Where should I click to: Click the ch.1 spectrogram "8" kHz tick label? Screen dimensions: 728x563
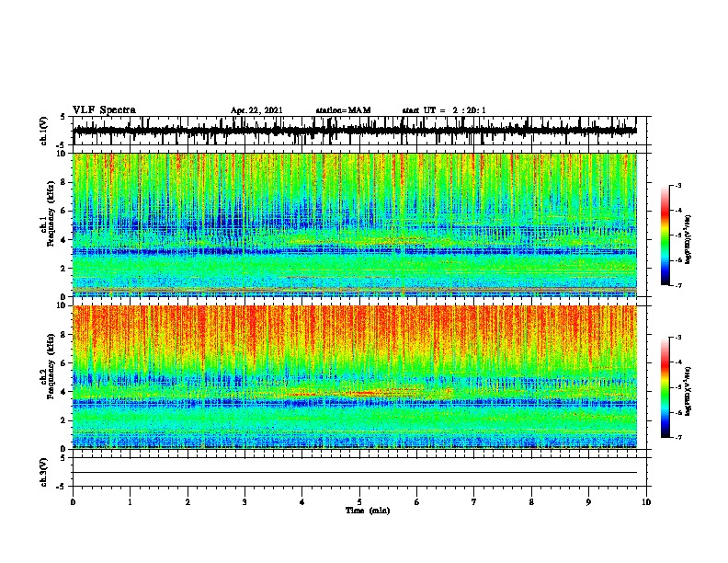click(64, 182)
